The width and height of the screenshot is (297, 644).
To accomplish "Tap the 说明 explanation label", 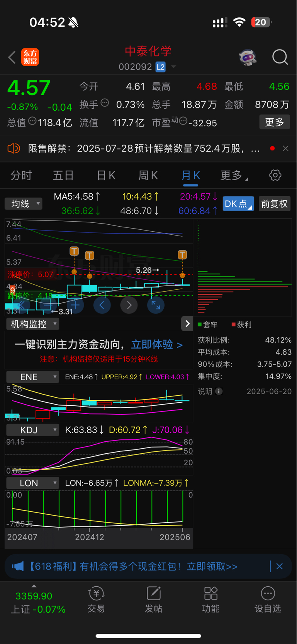I will point(205,391).
